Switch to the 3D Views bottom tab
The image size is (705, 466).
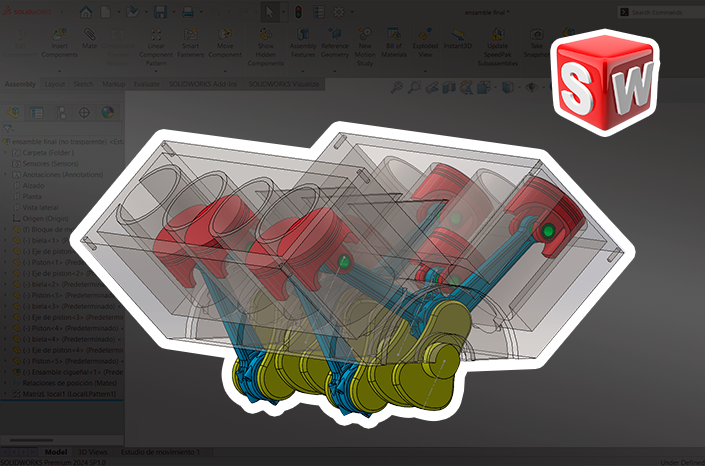[x=93, y=452]
